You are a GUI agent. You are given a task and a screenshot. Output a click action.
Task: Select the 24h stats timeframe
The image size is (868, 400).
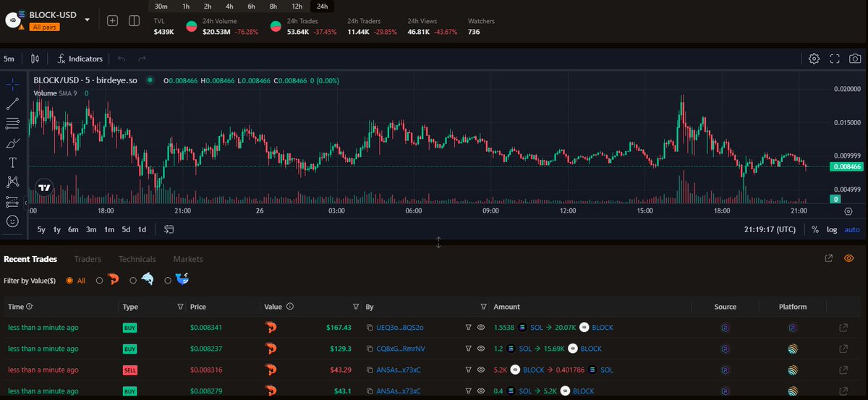point(322,7)
